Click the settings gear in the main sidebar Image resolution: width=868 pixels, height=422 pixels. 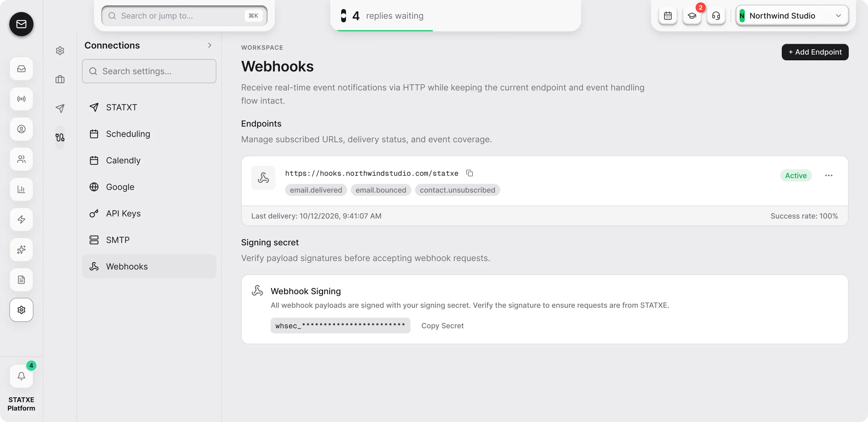tap(21, 310)
